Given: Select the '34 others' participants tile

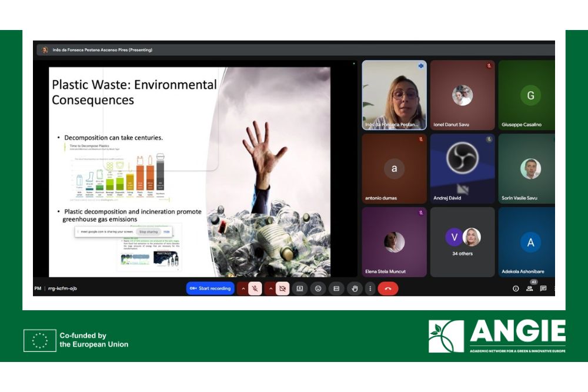Looking at the screenshot, I should tap(462, 242).
